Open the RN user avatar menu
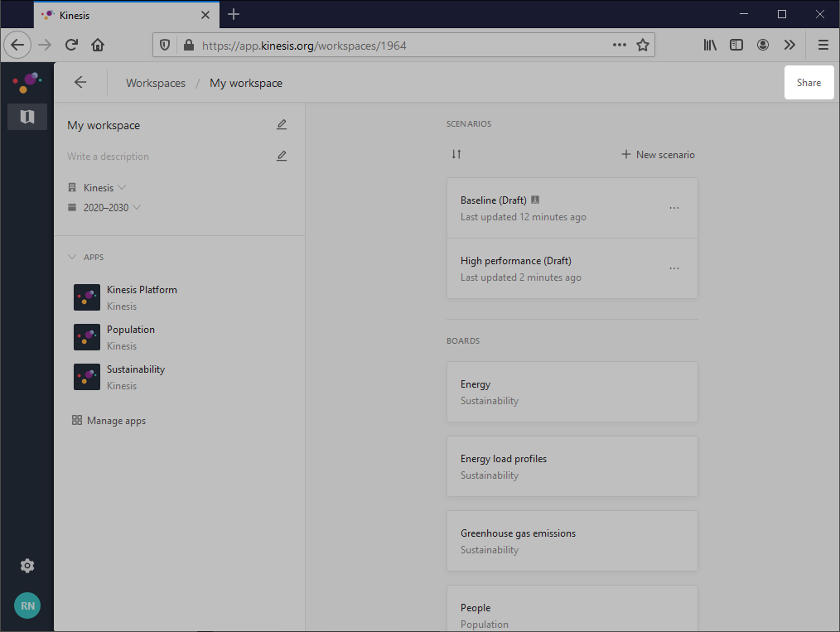Image resolution: width=840 pixels, height=632 pixels. pyautogui.click(x=27, y=605)
